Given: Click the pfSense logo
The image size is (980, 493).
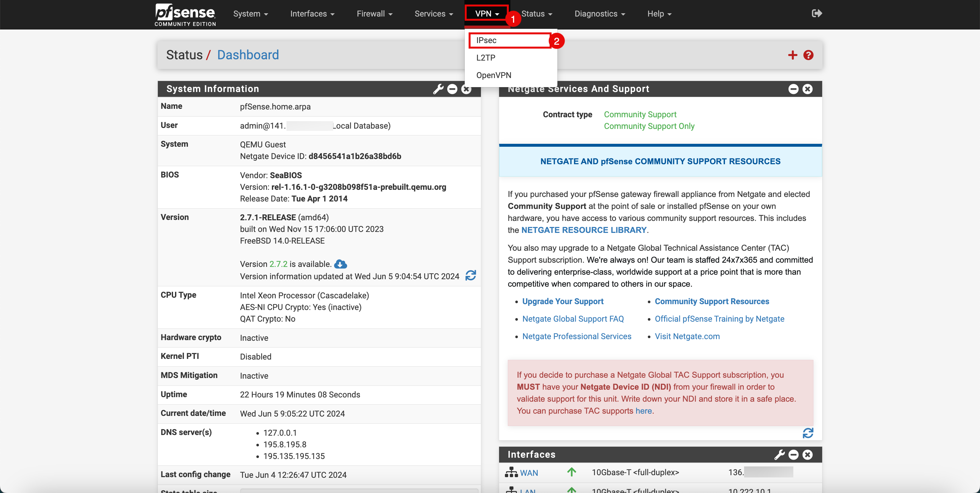Looking at the screenshot, I should (185, 15).
